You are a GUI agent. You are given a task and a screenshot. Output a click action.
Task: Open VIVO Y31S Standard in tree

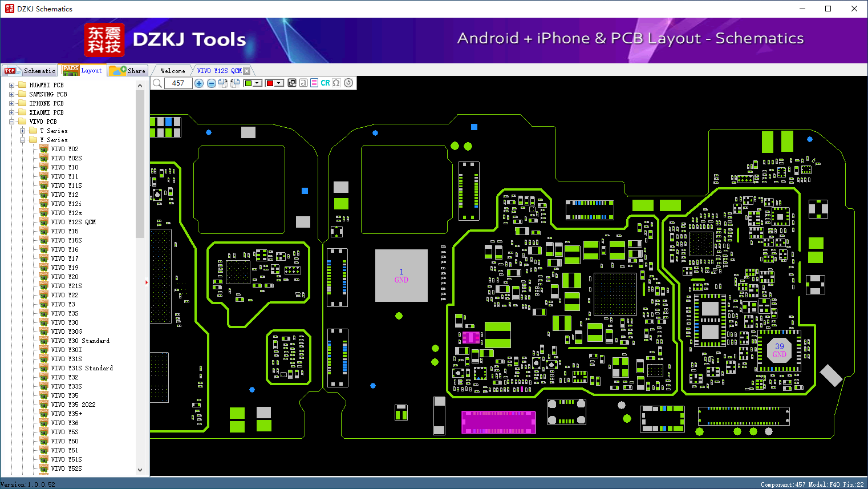82,368
